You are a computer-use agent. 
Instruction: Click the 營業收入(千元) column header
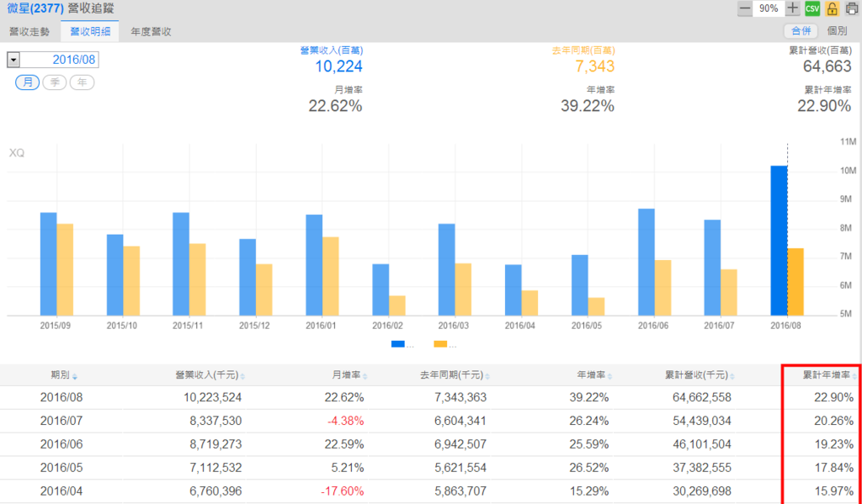pyautogui.click(x=207, y=375)
